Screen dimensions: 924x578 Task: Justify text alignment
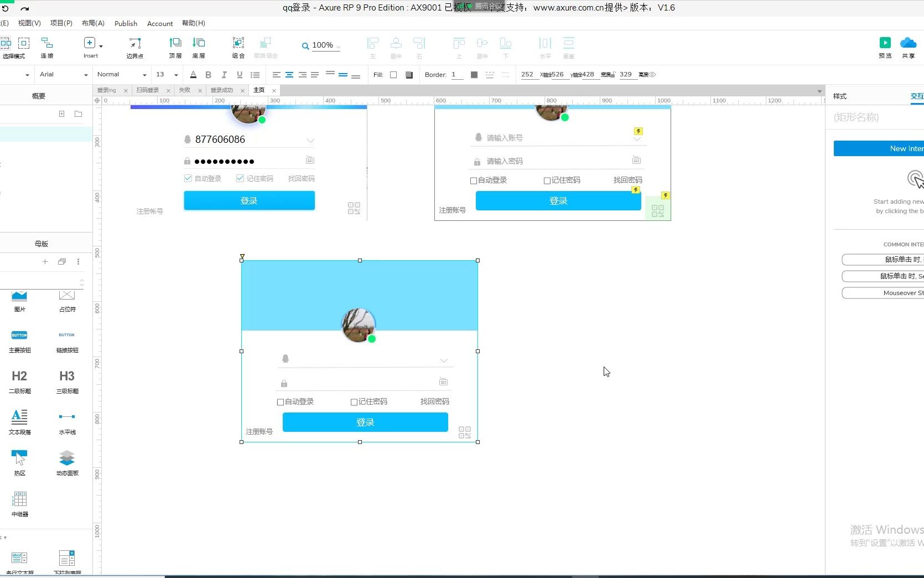point(315,75)
